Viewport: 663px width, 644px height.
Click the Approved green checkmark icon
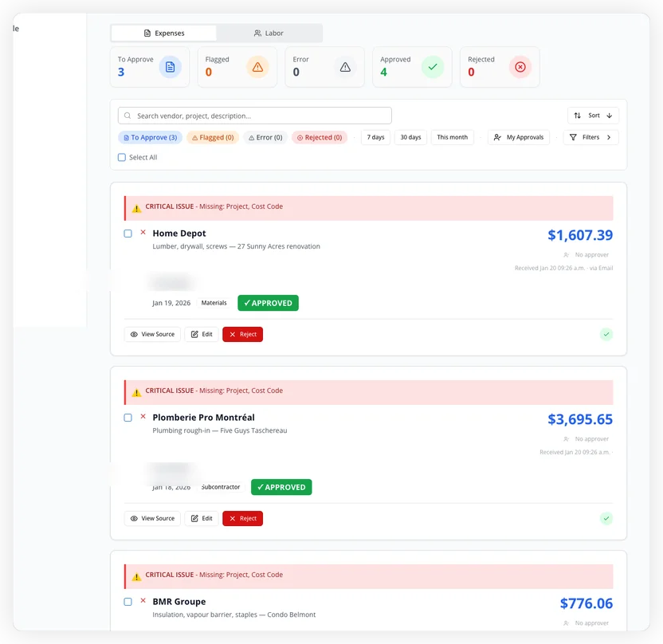click(433, 67)
